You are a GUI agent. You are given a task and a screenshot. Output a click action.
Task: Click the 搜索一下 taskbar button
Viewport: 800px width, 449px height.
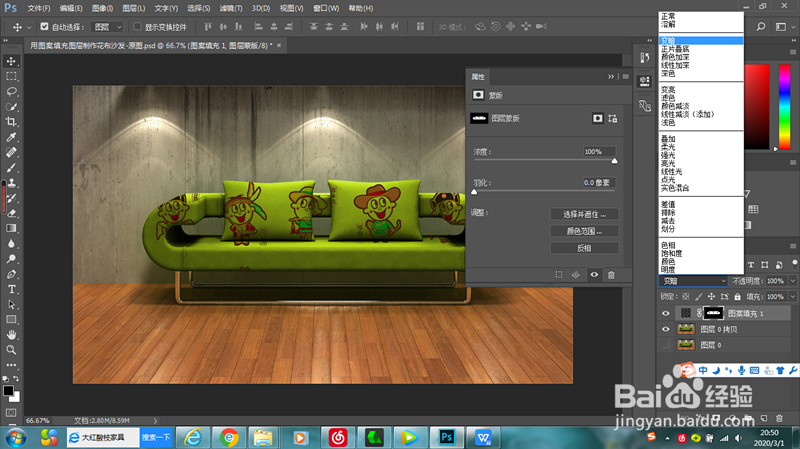click(156, 438)
